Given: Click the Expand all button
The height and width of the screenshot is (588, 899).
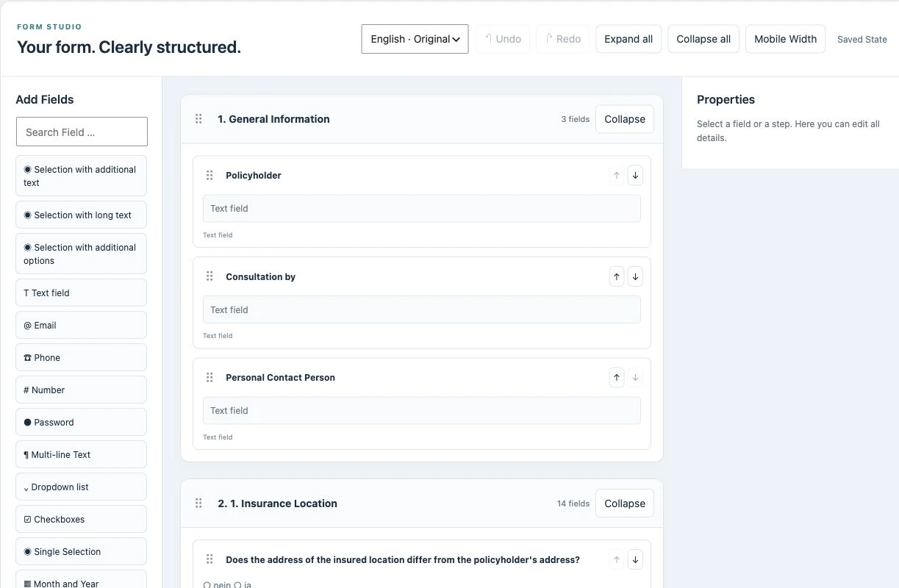Looking at the screenshot, I should point(628,39).
